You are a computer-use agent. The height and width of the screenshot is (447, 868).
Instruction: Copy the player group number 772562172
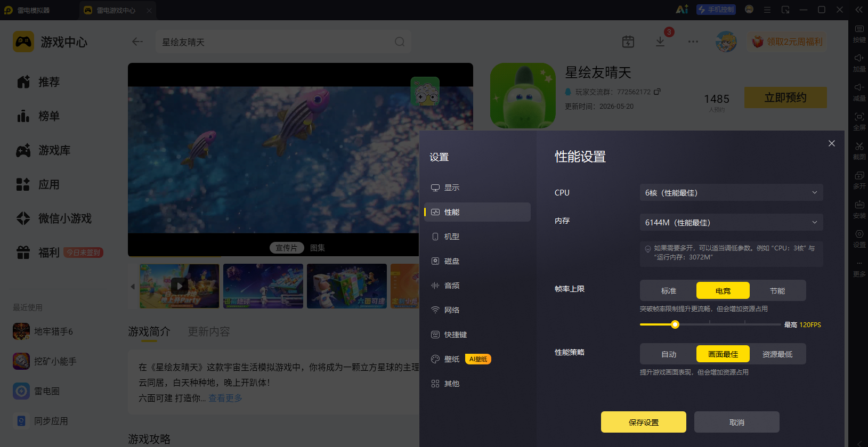[x=657, y=92]
